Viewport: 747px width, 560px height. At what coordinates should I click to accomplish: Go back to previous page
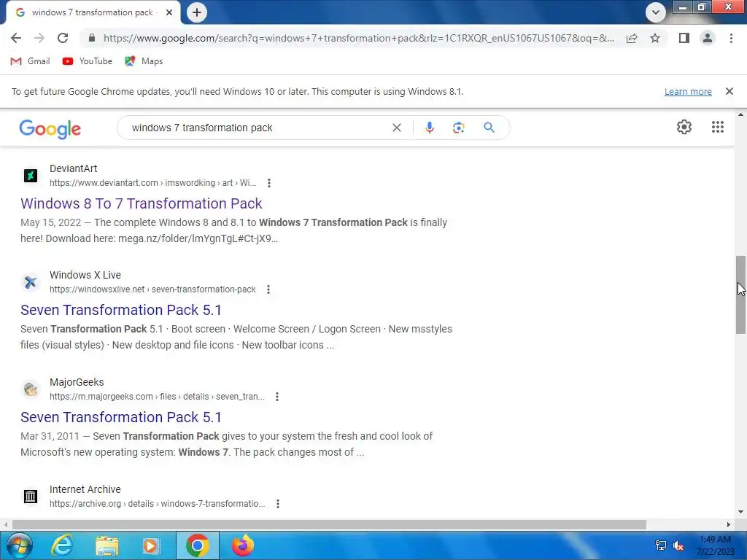(16, 38)
